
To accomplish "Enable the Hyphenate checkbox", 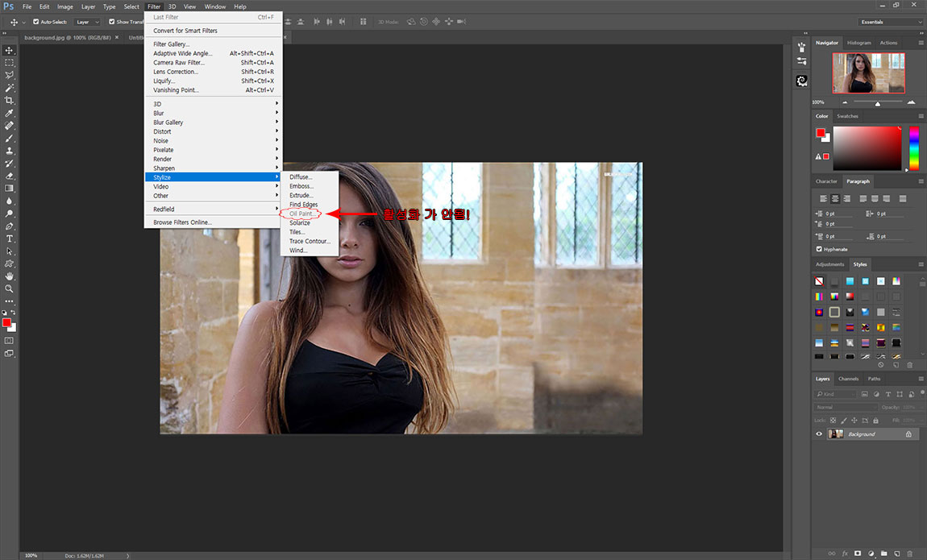I will [819, 249].
